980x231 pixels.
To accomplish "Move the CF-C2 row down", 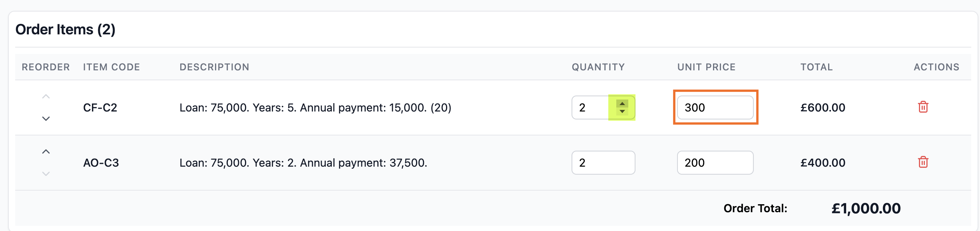I will tap(46, 119).
